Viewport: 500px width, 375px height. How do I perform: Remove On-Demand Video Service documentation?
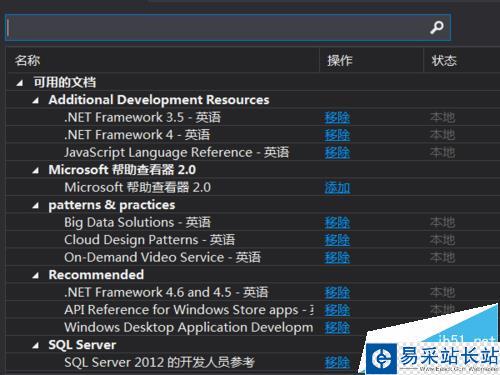[x=337, y=258]
